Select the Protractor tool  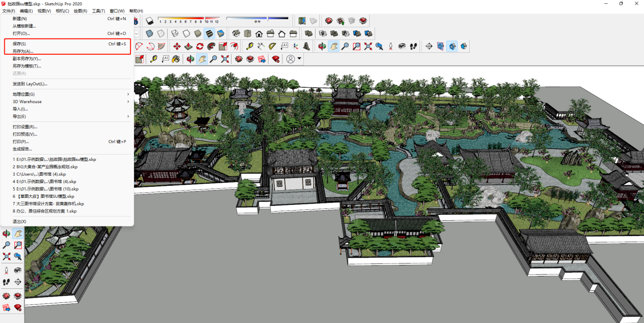272,47
